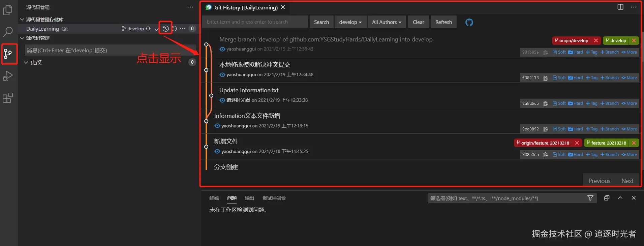This screenshot has width=644, height=246.
Task: Click the commit checkmark icon for DailyLearning
Action: coord(156,29)
